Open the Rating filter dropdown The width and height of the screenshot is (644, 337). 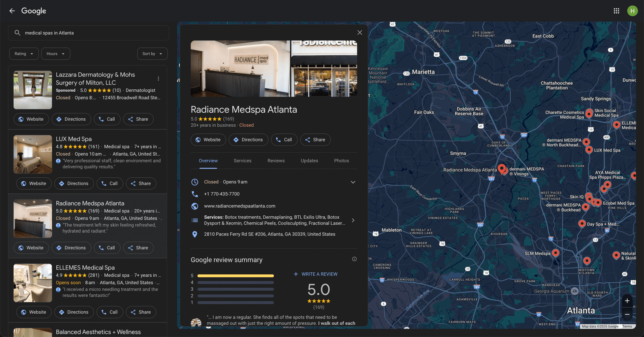pos(24,53)
